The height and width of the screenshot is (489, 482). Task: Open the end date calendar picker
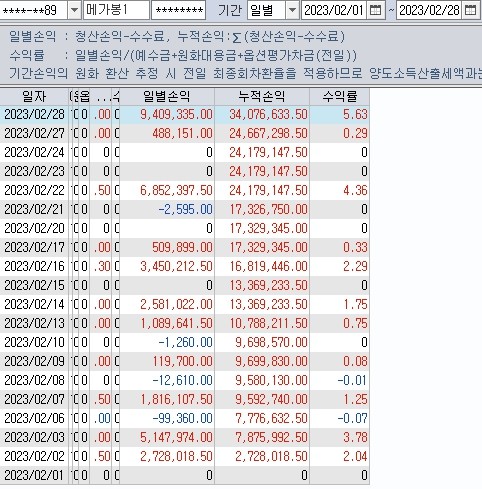[470, 10]
